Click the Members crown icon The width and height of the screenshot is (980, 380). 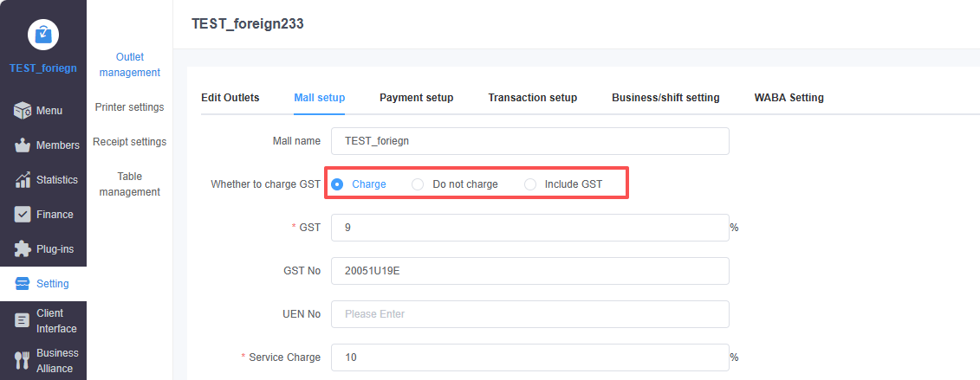[23, 145]
